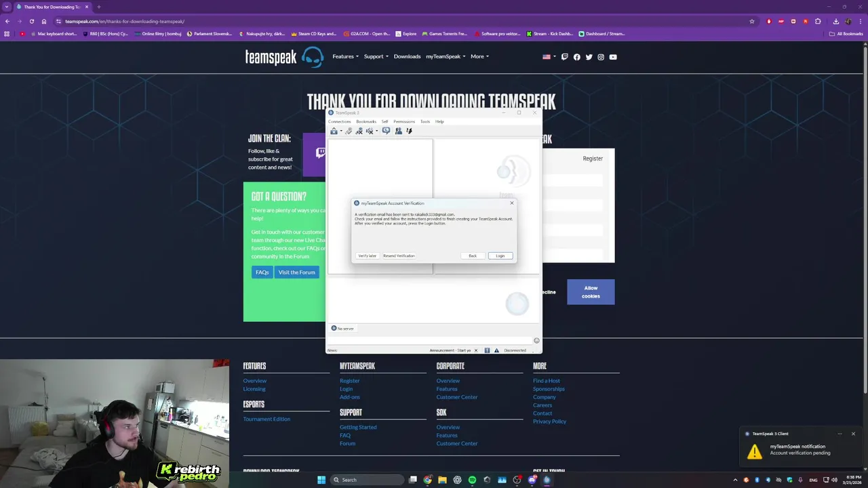
Task: Bookmark this page with star icon
Action: pyautogui.click(x=751, y=21)
